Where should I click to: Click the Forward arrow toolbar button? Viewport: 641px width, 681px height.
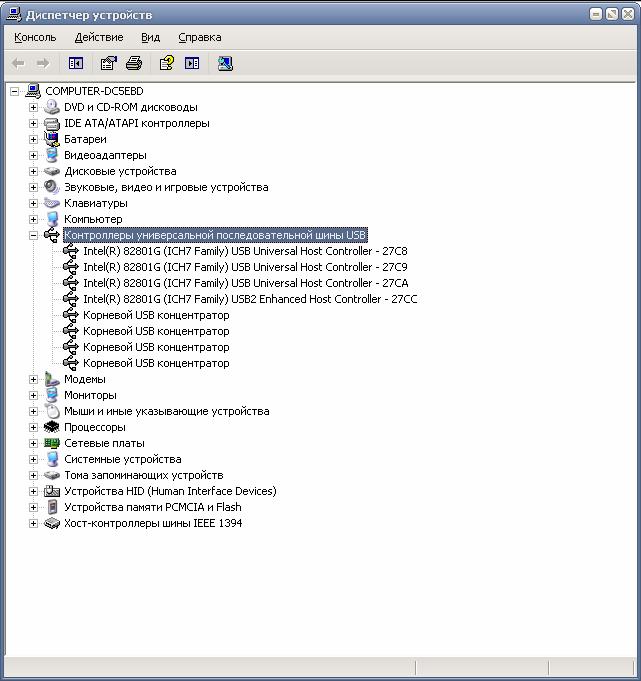pyautogui.click(x=43, y=64)
